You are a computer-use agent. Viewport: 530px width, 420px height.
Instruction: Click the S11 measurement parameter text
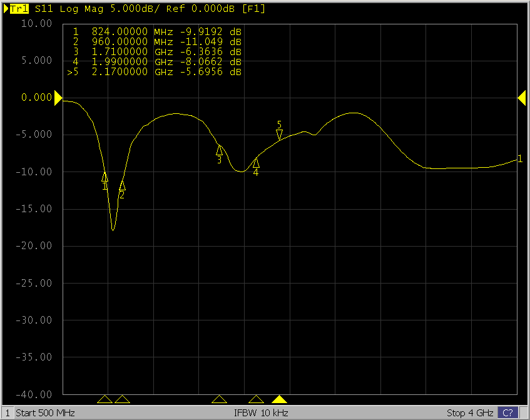(x=43, y=9)
